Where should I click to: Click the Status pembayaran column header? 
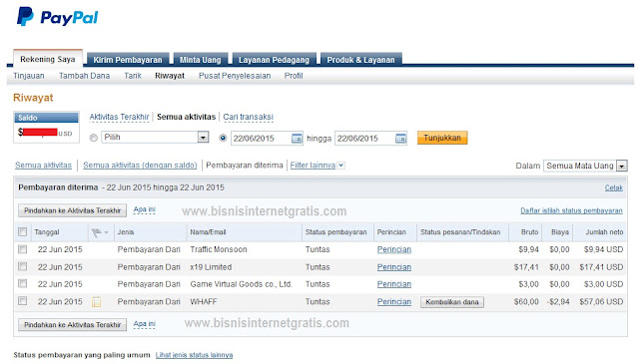[335, 232]
